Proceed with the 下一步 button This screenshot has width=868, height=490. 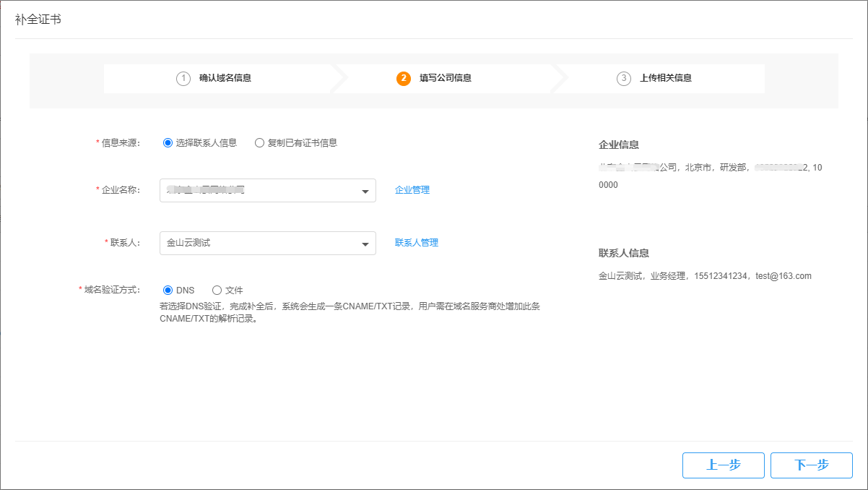coord(811,465)
